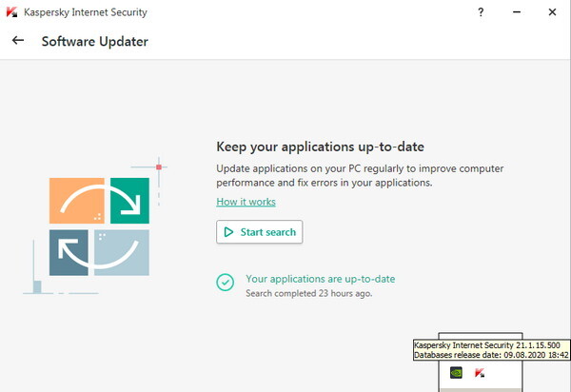Screen dimensions: 571x392
Task: Click the 'Keep your applications up-to-date' heading
Action: [x=320, y=147]
